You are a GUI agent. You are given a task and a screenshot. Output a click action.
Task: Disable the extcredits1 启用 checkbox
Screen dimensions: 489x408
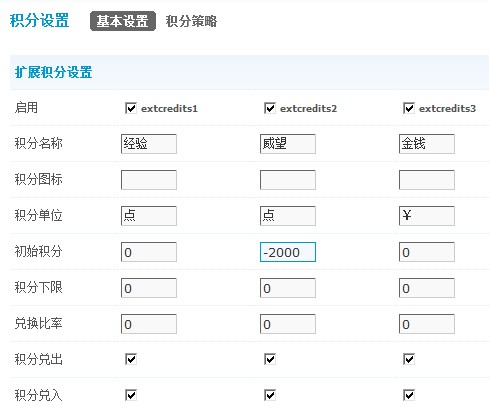click(131, 108)
